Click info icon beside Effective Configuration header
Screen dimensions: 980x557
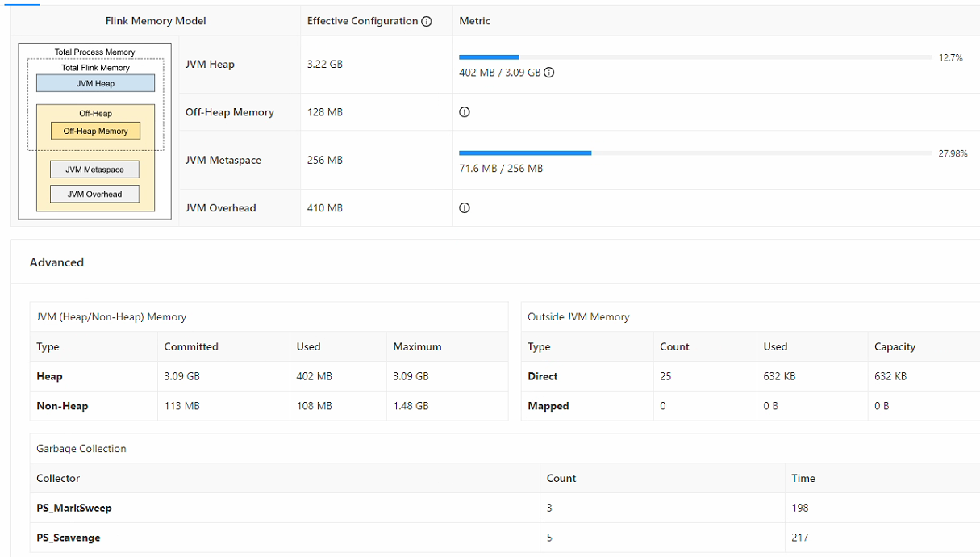tap(427, 22)
